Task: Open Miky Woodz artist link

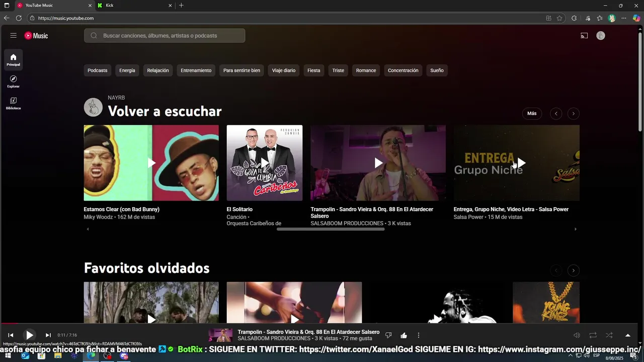Action: [99, 217]
